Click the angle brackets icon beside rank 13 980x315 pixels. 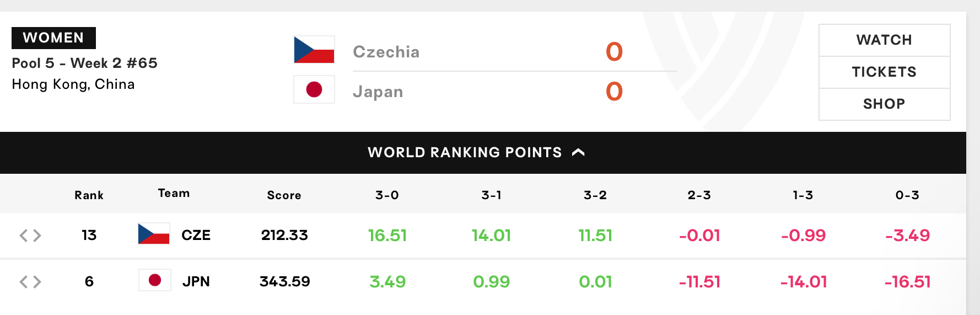(30, 236)
